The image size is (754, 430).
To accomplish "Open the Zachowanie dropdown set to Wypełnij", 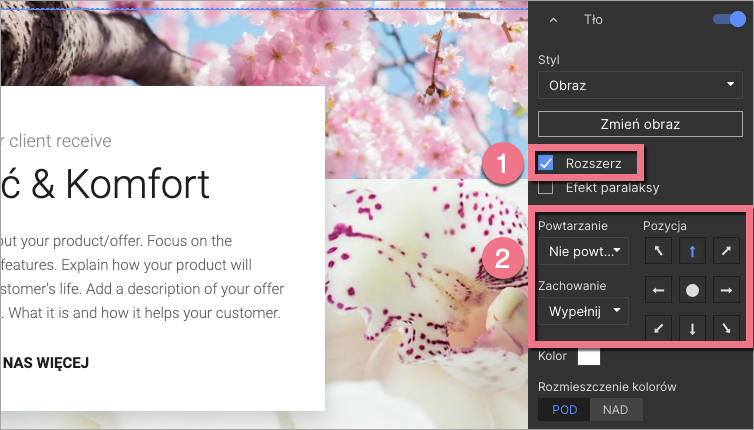I will 584,311.
